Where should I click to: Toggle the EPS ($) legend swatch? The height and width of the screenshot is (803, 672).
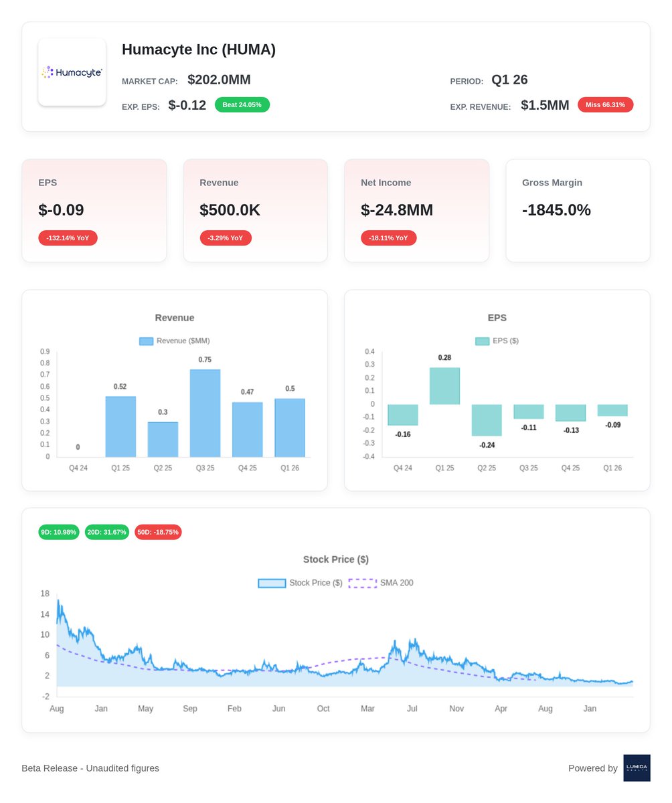point(483,341)
